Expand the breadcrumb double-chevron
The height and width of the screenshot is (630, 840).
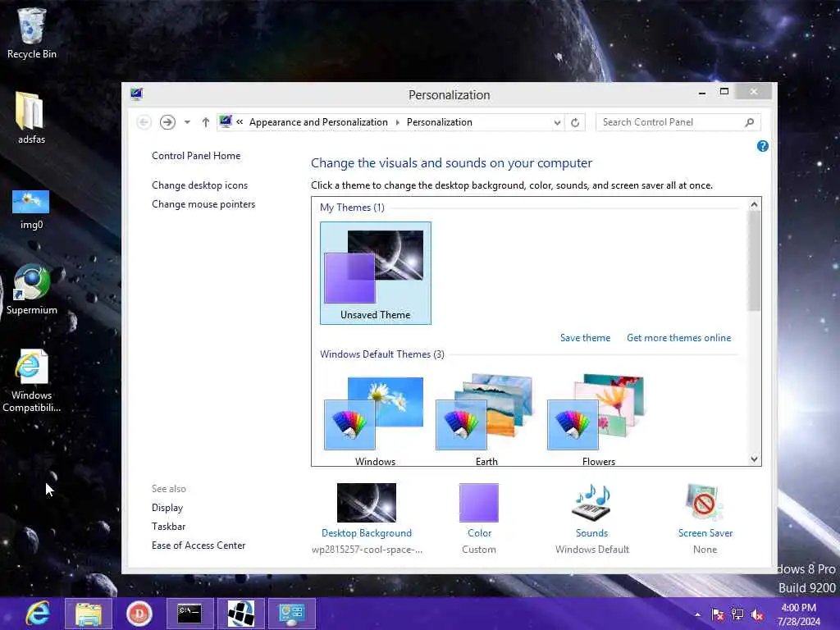click(240, 122)
